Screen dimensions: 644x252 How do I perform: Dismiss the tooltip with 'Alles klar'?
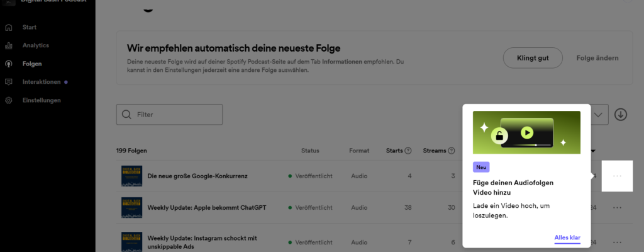click(567, 238)
